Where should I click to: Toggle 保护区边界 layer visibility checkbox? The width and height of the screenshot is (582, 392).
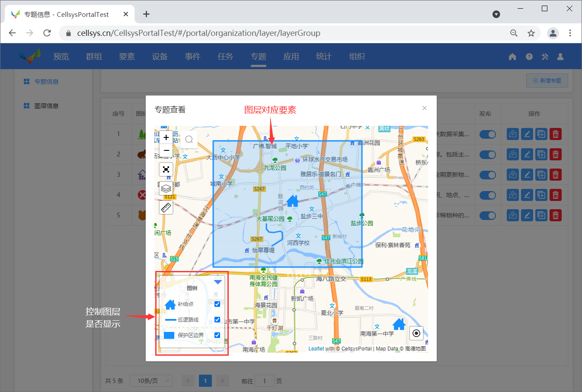(x=217, y=335)
